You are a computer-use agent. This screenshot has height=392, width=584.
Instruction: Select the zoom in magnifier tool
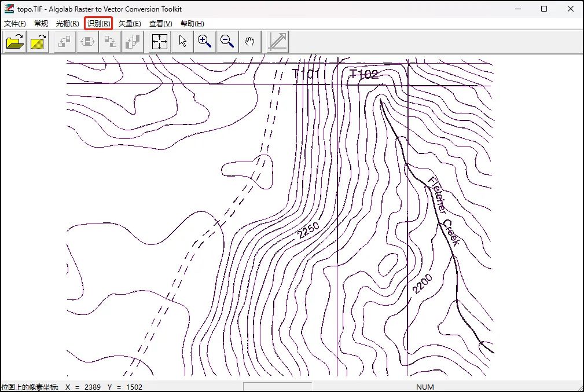tap(205, 41)
